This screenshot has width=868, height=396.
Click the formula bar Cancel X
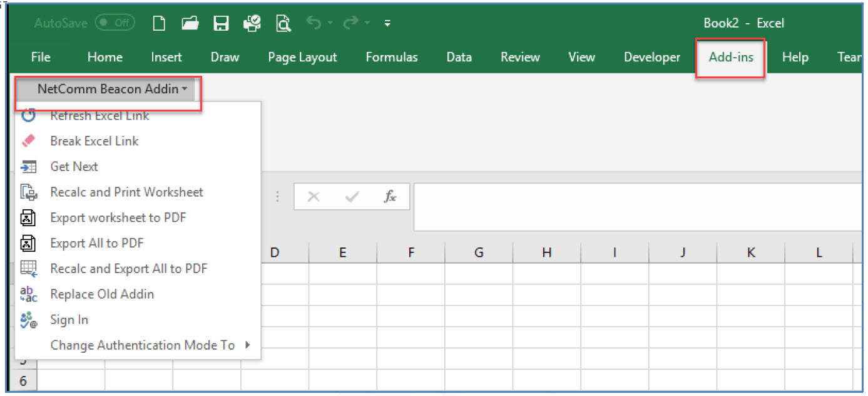(314, 197)
